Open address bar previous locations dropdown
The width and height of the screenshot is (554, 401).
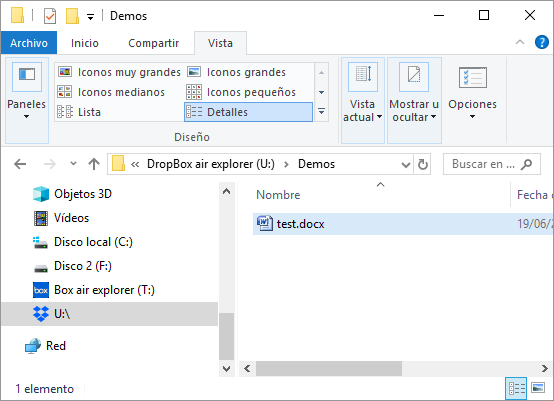point(406,164)
